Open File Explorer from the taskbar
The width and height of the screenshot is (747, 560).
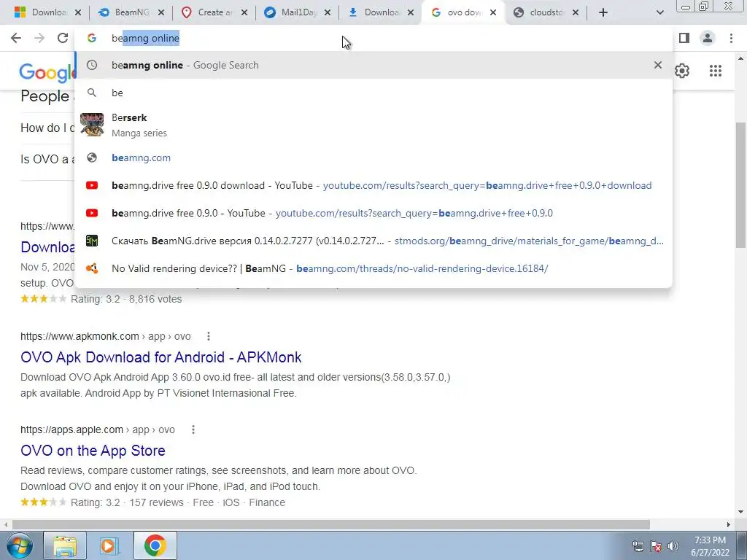[65, 545]
